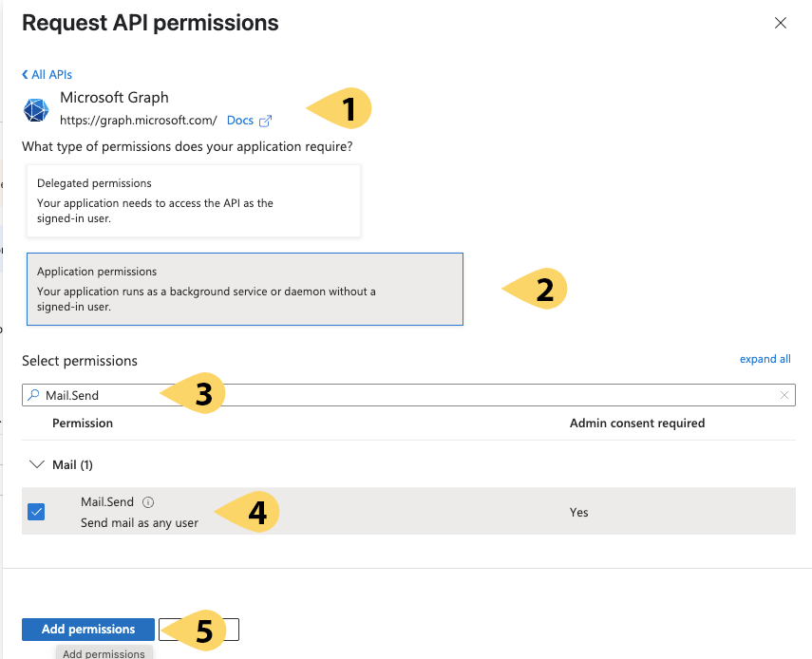This screenshot has width=812, height=659.
Task: Click the Select permissions heading
Action: (80, 361)
